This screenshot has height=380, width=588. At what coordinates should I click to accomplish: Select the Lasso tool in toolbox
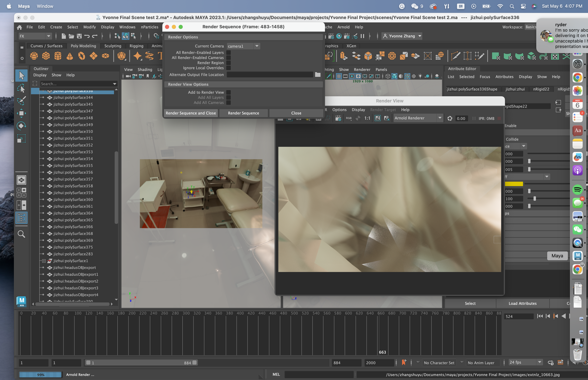pos(21,88)
